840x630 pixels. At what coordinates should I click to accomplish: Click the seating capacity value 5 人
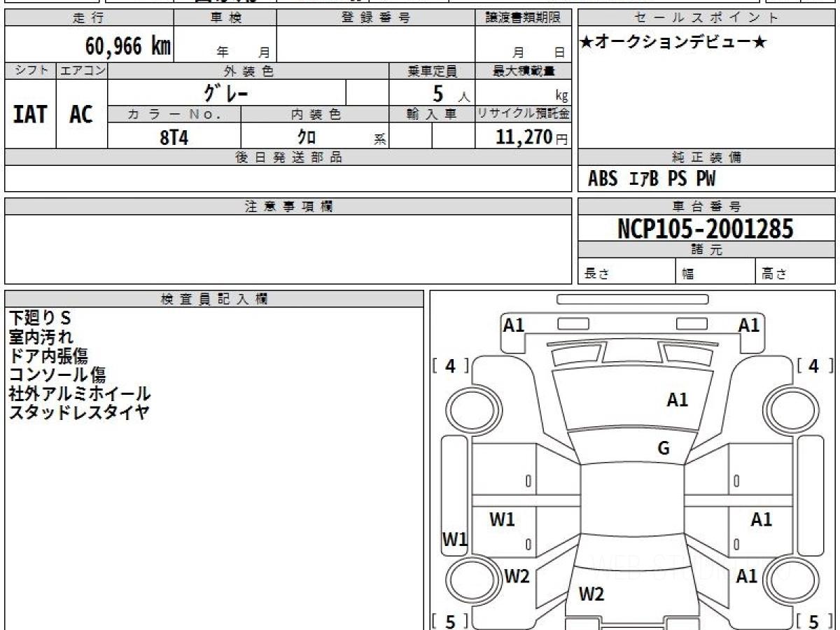tap(451, 94)
